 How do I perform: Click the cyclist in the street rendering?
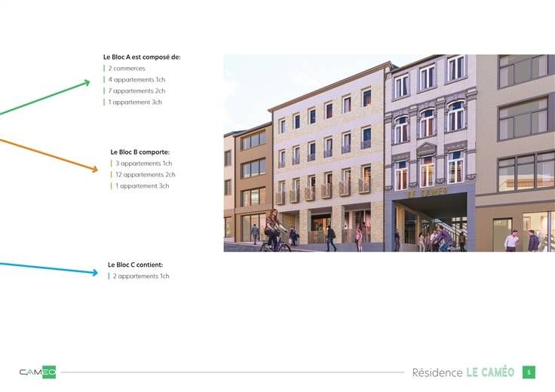coord(273,231)
